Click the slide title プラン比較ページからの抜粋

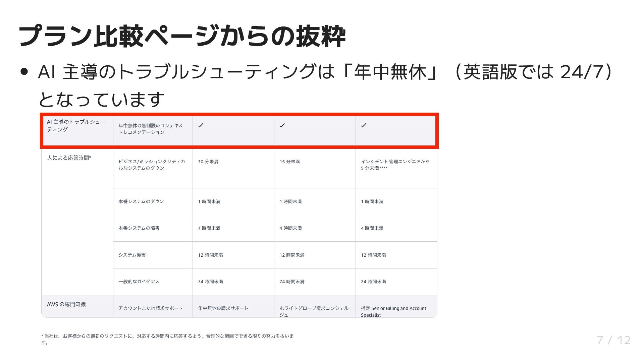(x=182, y=36)
